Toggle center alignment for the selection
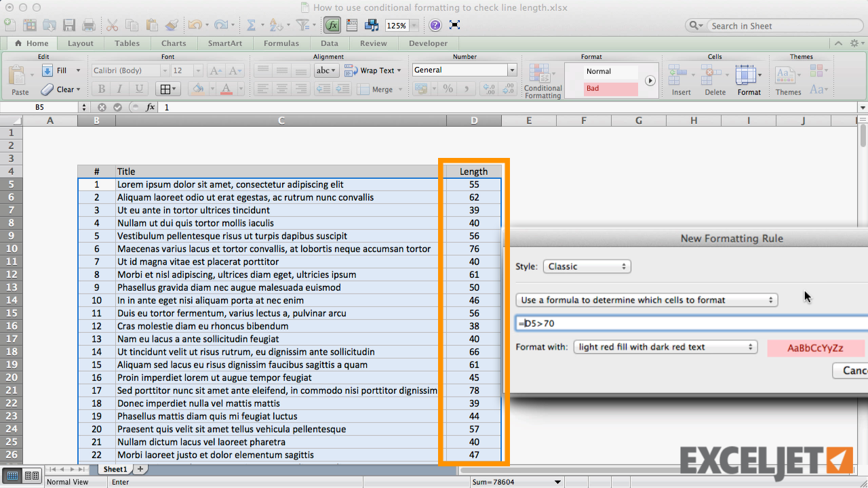Image resolution: width=868 pixels, height=488 pixels. point(282,89)
